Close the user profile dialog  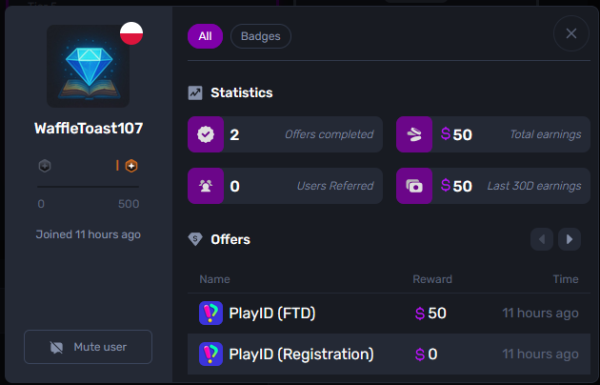[571, 34]
